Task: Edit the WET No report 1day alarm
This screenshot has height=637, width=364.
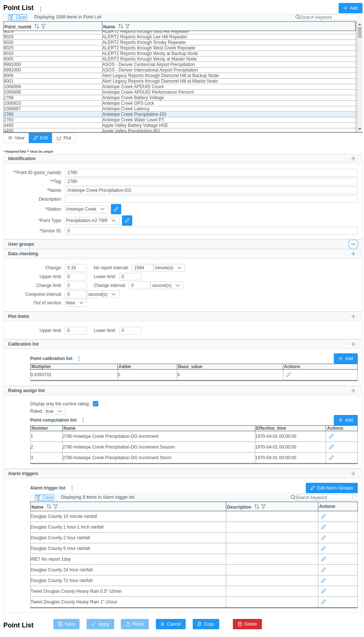Action: coord(323,559)
